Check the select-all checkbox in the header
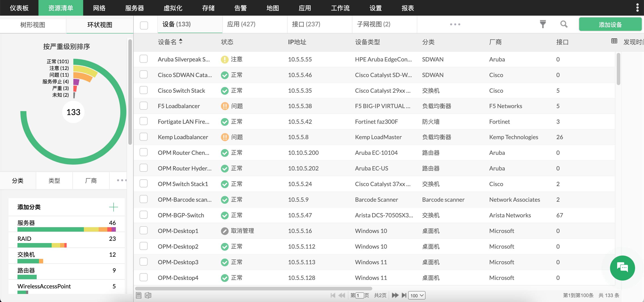Screen dimensions: 644x302 click(x=144, y=25)
